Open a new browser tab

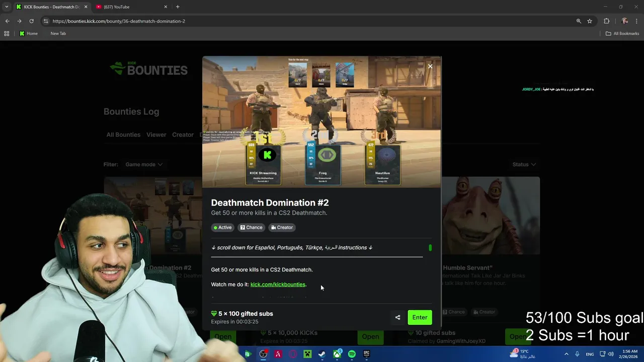click(x=178, y=7)
